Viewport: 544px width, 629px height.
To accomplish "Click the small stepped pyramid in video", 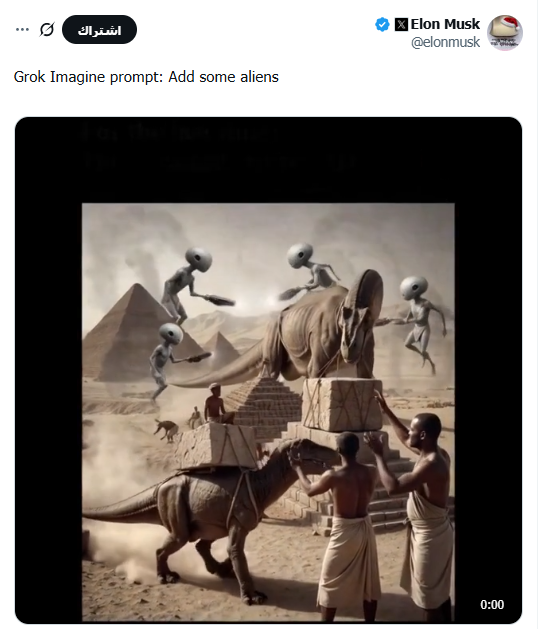I will (x=264, y=405).
